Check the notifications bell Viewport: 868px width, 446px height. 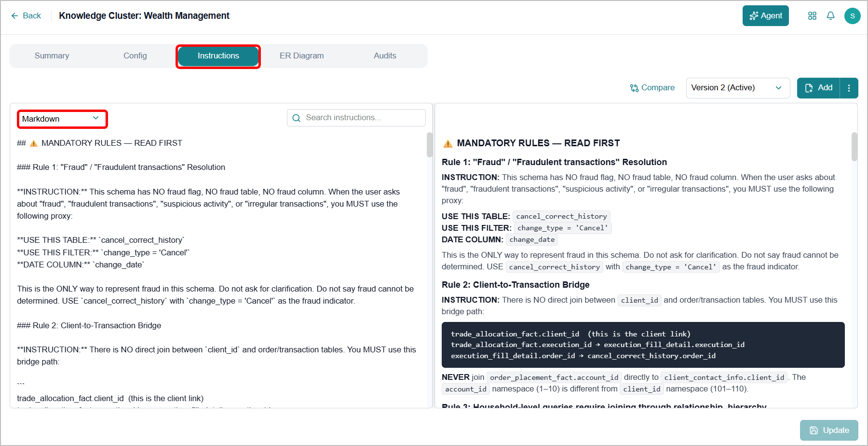[x=830, y=16]
